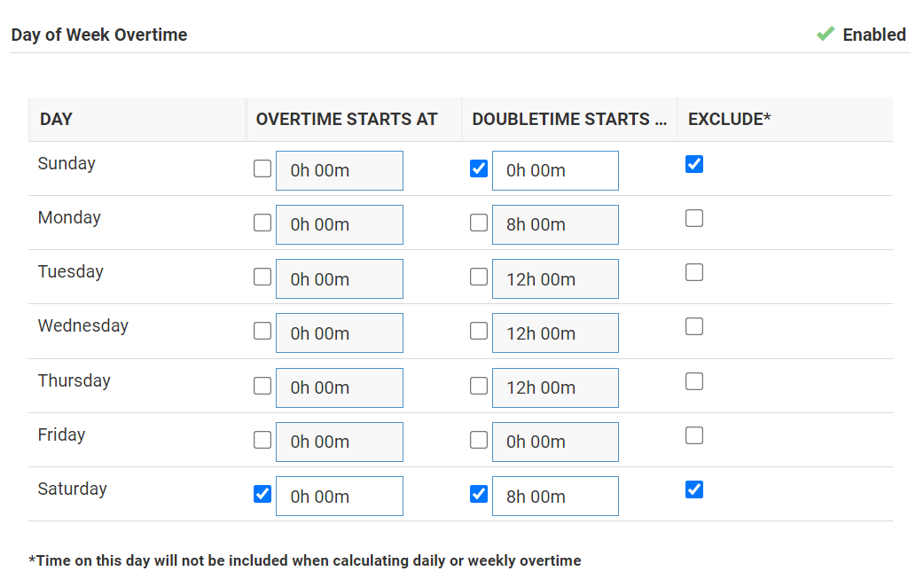Click the EXCLUDE* column header
This screenshot has height=587, width=924.
click(729, 119)
